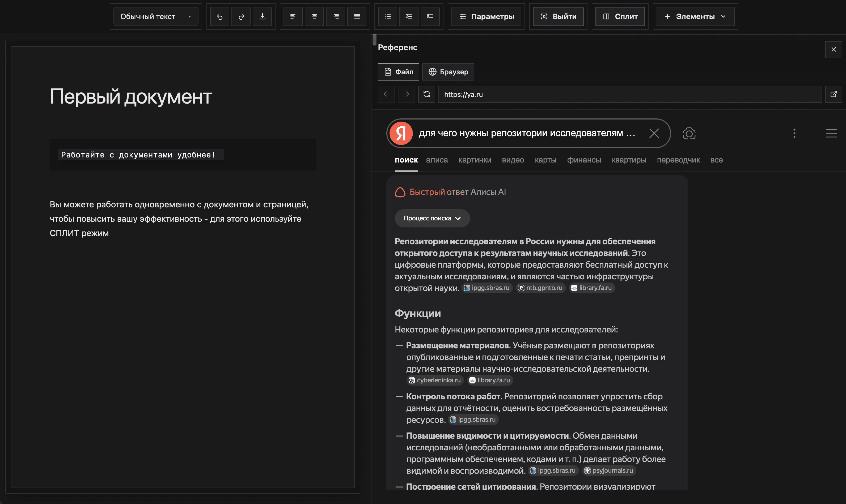Clear the Yandex search query
This screenshot has width=846, height=504.
654,133
